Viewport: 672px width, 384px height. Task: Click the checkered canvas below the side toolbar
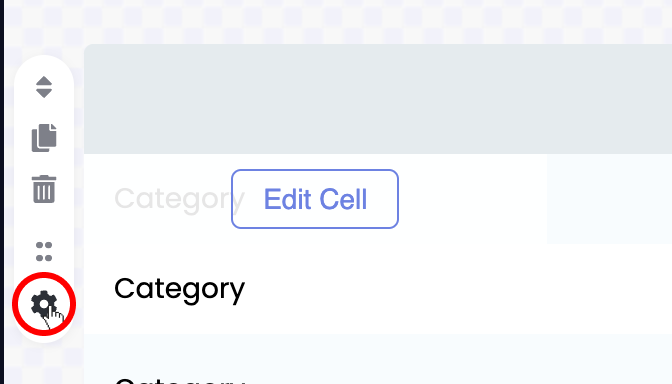[x=44, y=364]
